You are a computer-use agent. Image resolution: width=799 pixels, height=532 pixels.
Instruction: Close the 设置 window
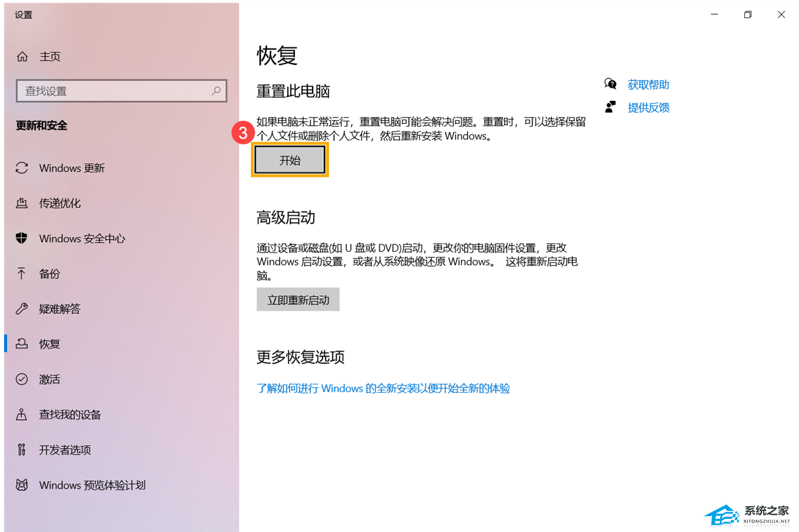click(781, 15)
